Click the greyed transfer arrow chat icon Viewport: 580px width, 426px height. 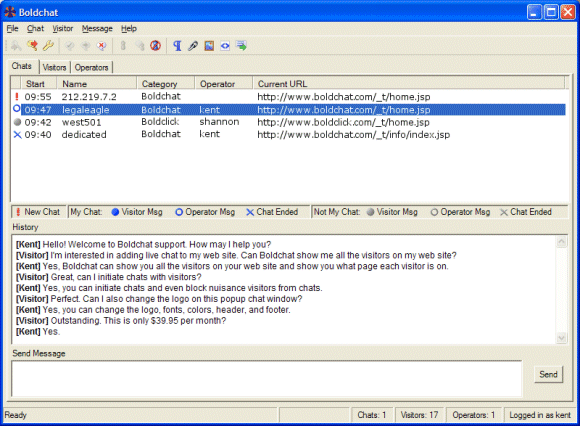[85, 46]
